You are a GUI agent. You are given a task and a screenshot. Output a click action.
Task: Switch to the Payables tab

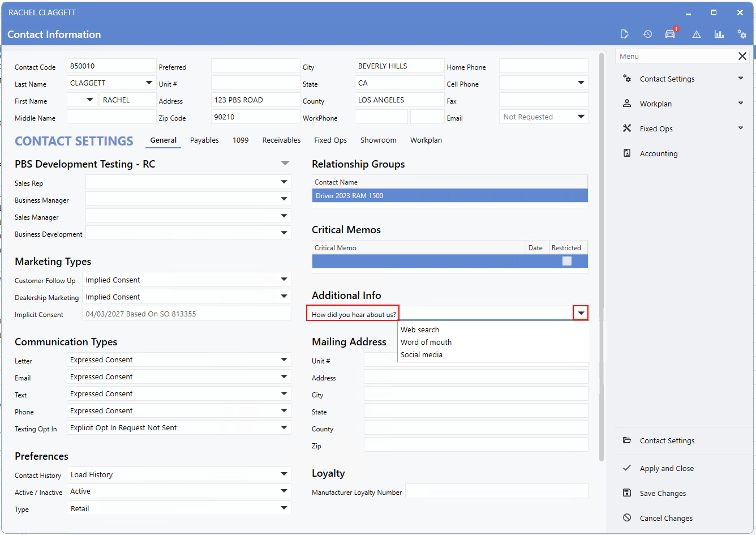click(204, 140)
